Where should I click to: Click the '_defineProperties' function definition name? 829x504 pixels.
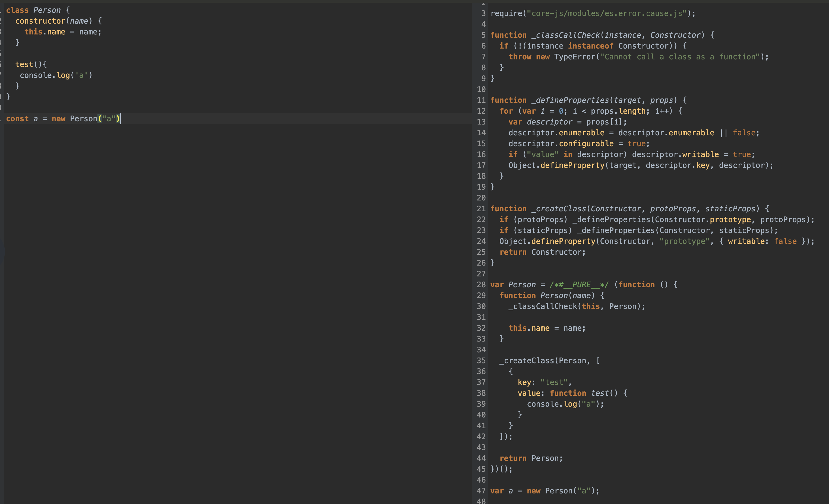(x=570, y=100)
